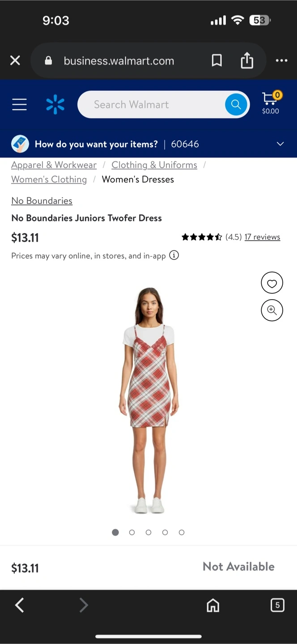297x644 pixels.
Task: Open the shopping cart showing $0.00
Action: [271, 103]
